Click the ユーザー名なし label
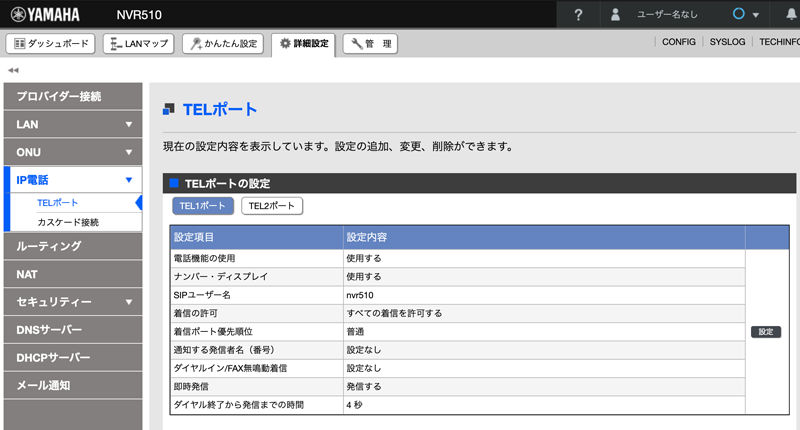Image resolution: width=800 pixels, height=430 pixels. point(667,14)
